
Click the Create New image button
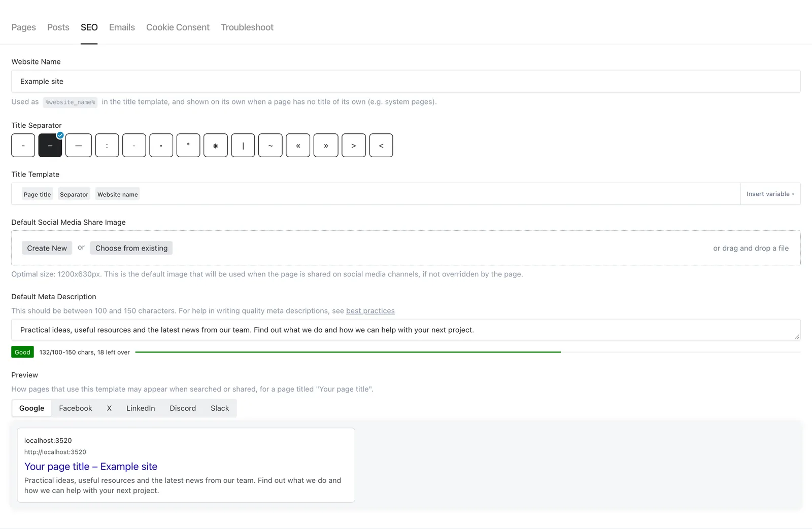coord(47,248)
